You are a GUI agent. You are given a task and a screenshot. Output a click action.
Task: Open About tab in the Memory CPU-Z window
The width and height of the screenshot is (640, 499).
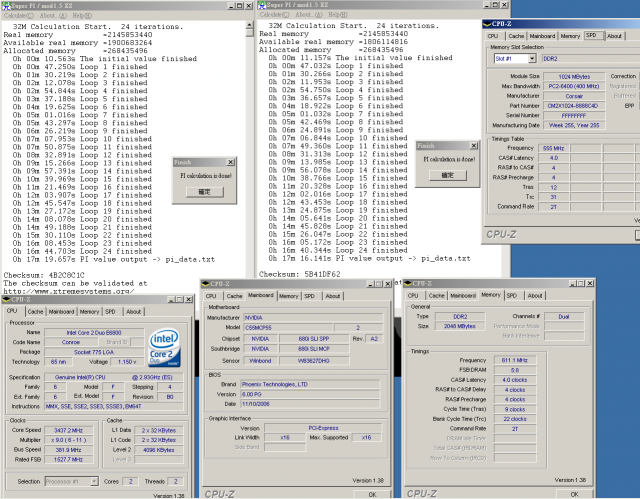pos(535,295)
